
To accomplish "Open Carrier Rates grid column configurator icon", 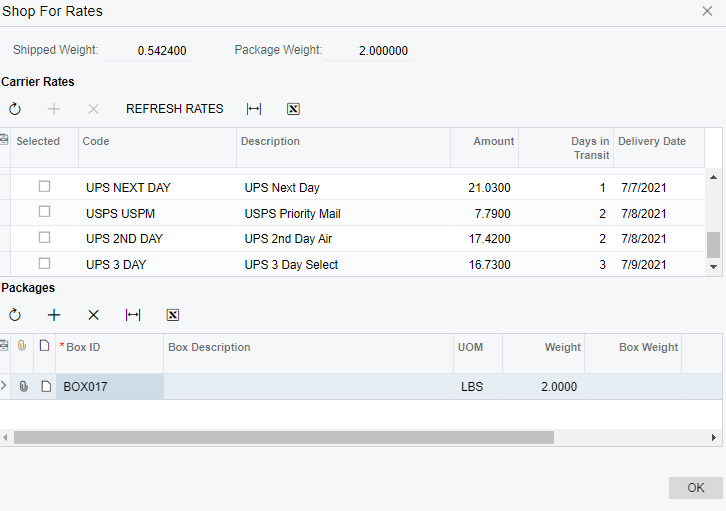I will pos(4,139).
